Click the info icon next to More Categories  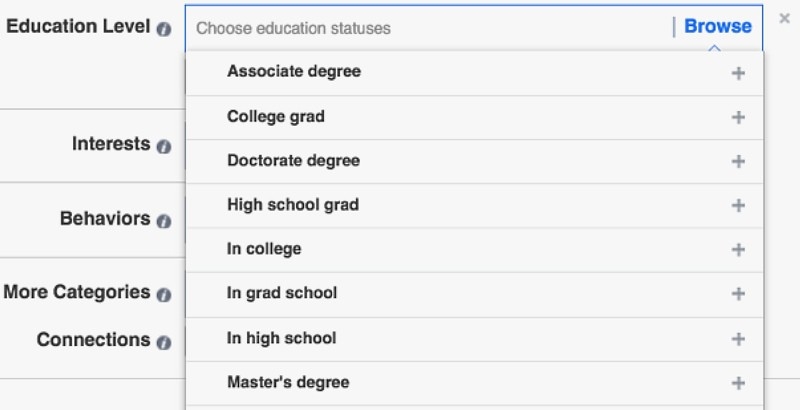(164, 295)
